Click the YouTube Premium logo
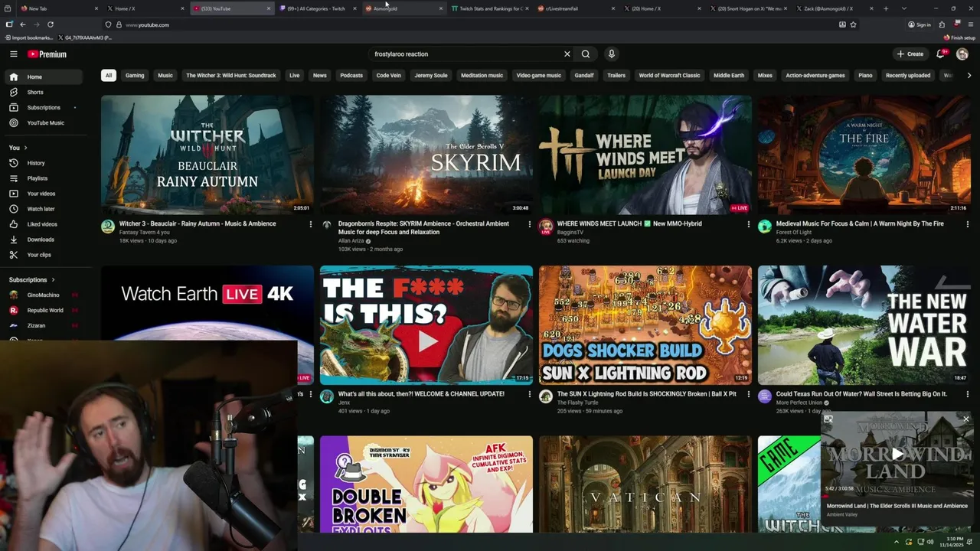This screenshot has height=551, width=980. point(47,54)
